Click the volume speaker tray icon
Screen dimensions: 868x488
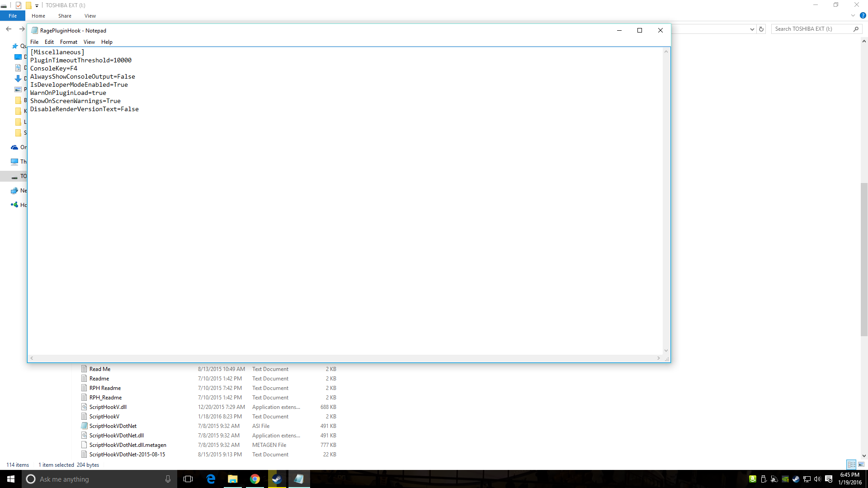[x=817, y=479]
